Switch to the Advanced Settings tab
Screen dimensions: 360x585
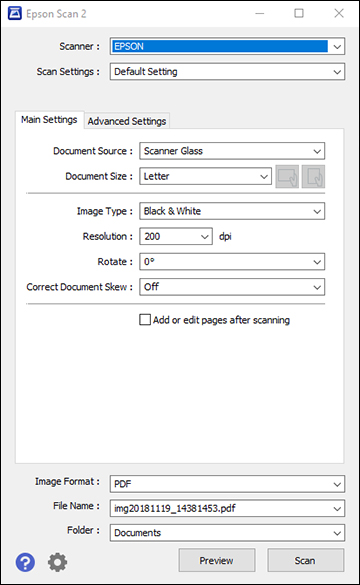coord(127,121)
